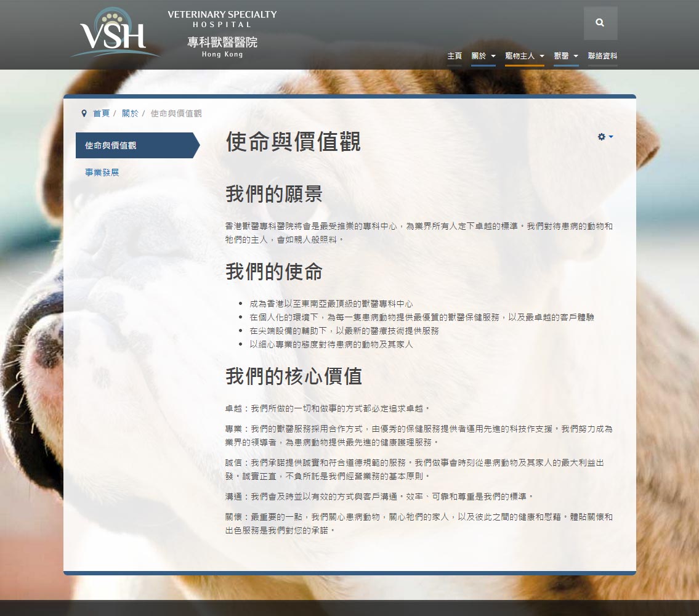Click the 我們的願景 heading

[x=273, y=194]
